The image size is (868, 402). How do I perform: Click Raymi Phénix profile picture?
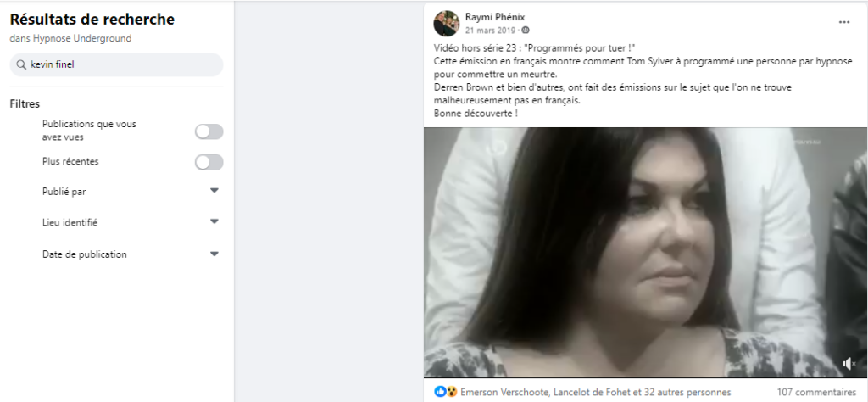446,23
